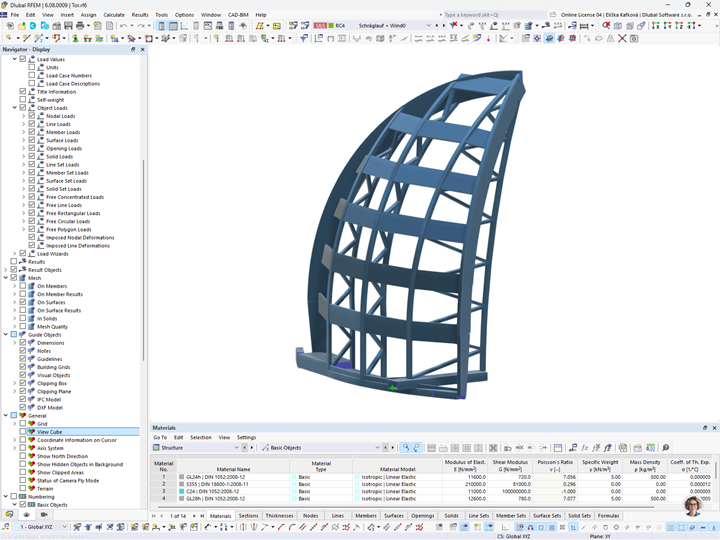Click the Print icon in toolbar
Viewport: 720px width, 540px height.
pos(80,26)
